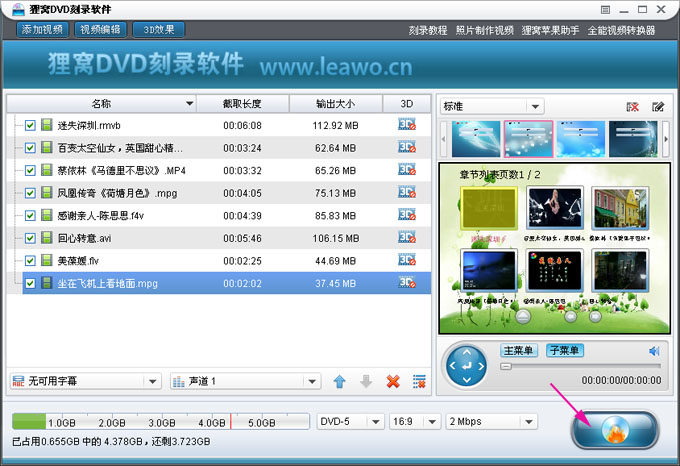Select the pink-bordered second template thumbnail
The height and width of the screenshot is (466, 680).
528,139
